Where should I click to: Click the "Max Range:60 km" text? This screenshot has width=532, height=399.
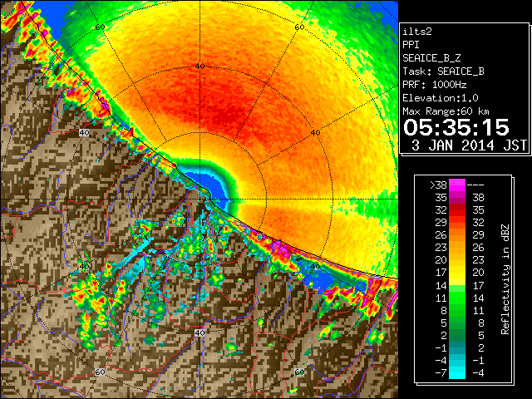point(446,111)
